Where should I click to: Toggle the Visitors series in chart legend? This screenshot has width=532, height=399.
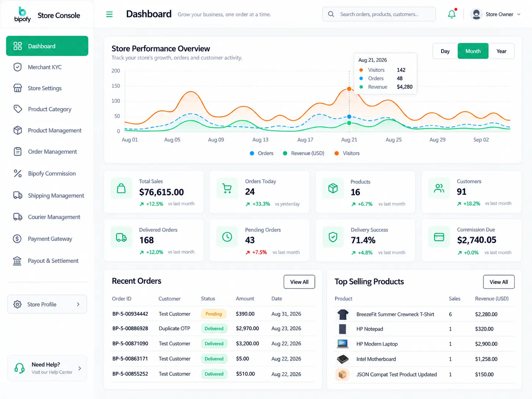click(x=347, y=153)
